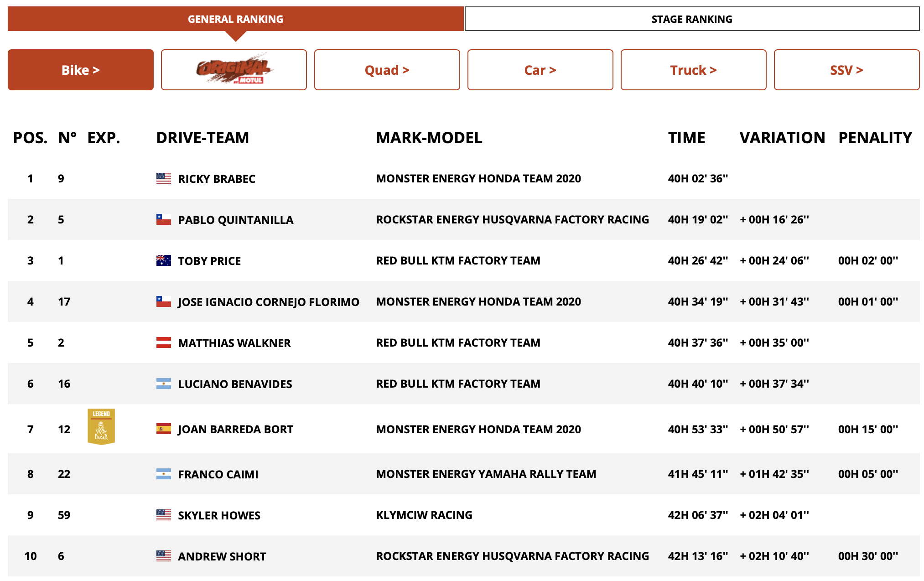
Task: Click Ricky Brabec's time 40H 02' 36''
Action: click(698, 178)
